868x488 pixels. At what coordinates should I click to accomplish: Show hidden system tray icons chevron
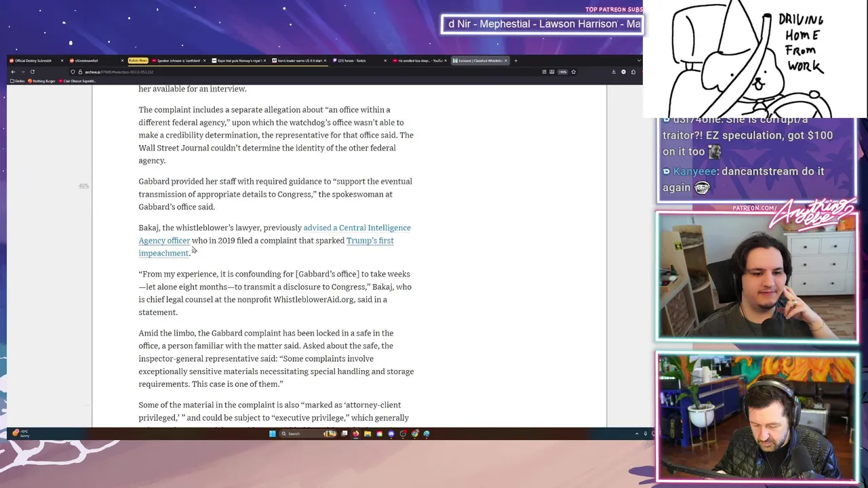(637, 434)
